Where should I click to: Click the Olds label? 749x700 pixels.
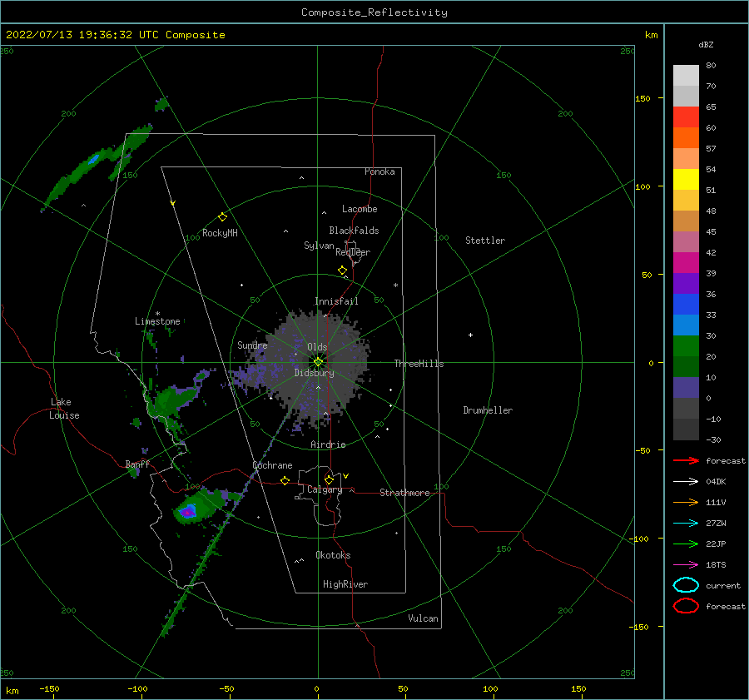click(317, 347)
